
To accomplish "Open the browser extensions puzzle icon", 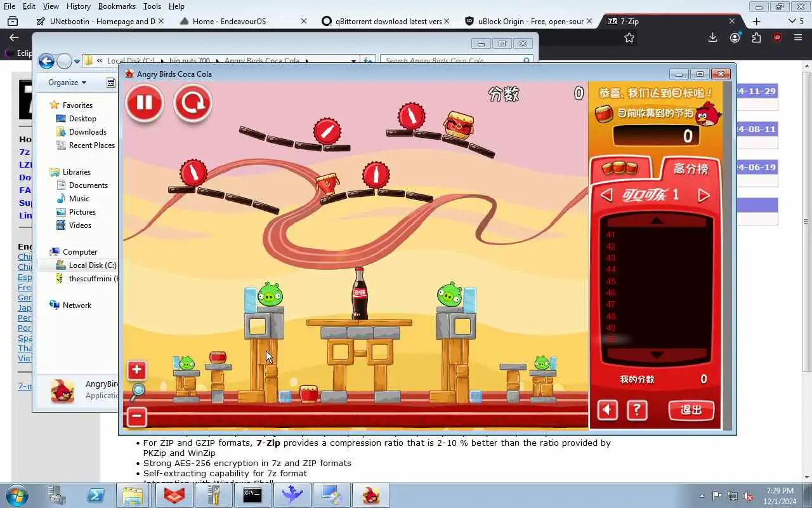I will (x=756, y=38).
